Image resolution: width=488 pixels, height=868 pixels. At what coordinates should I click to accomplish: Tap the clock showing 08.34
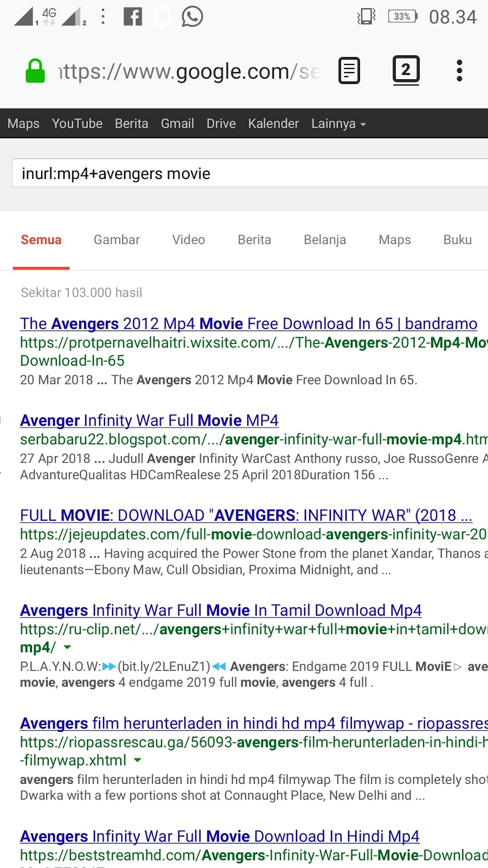(x=453, y=17)
